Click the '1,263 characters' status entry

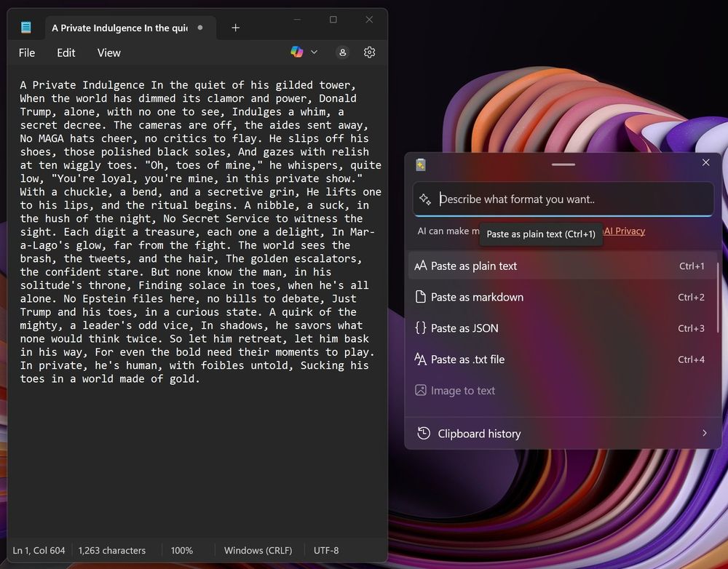pyautogui.click(x=112, y=550)
